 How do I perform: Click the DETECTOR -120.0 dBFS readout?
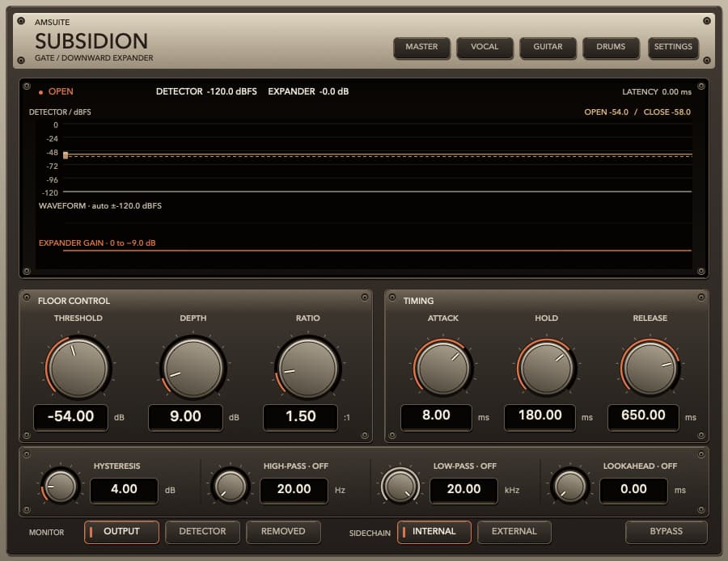coord(206,92)
